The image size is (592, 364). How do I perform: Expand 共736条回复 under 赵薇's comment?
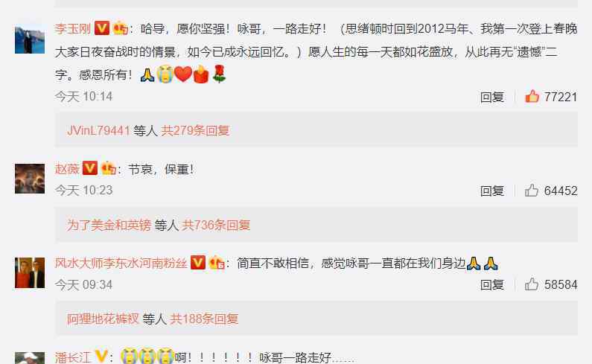[216, 225]
